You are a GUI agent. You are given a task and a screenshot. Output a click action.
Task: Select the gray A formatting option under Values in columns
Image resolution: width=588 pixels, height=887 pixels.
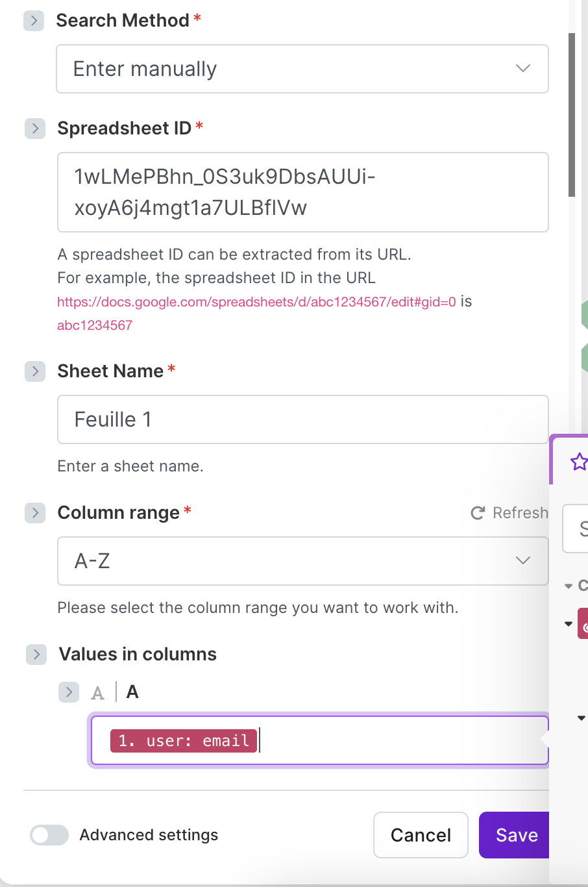96,692
